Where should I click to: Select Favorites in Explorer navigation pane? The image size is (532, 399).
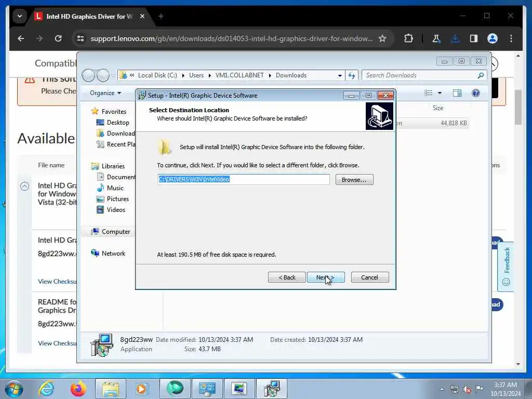[x=109, y=111]
